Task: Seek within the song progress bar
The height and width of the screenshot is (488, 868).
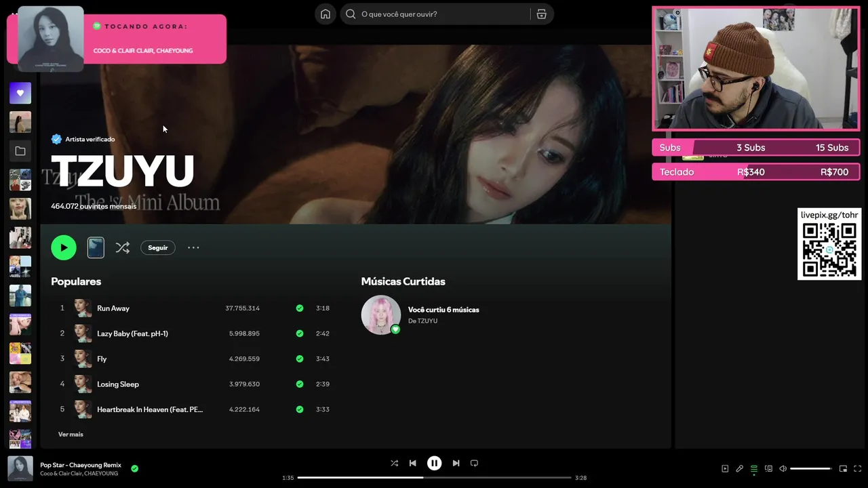Action: click(434, 477)
